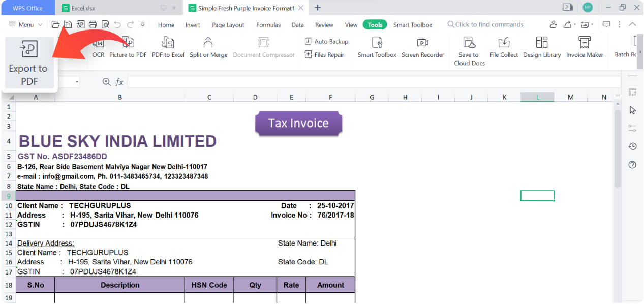
Task: Open the Invoice Maker tool
Action: pos(585,49)
